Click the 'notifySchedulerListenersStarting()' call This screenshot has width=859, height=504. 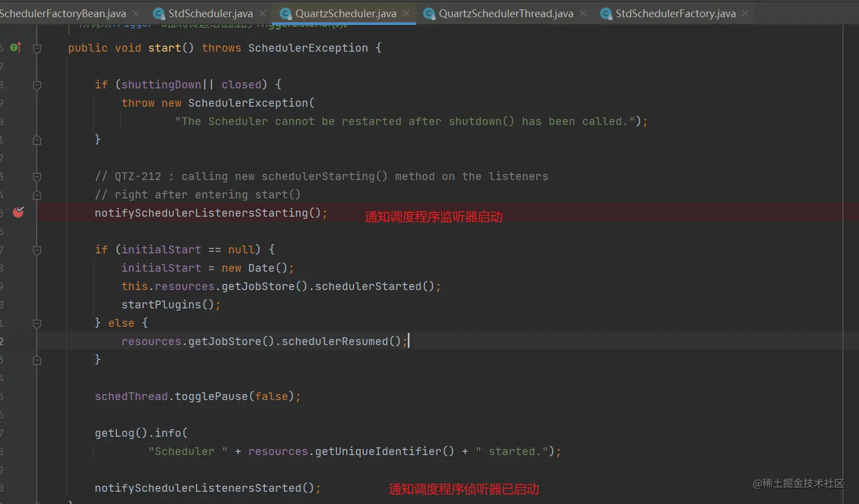(209, 213)
